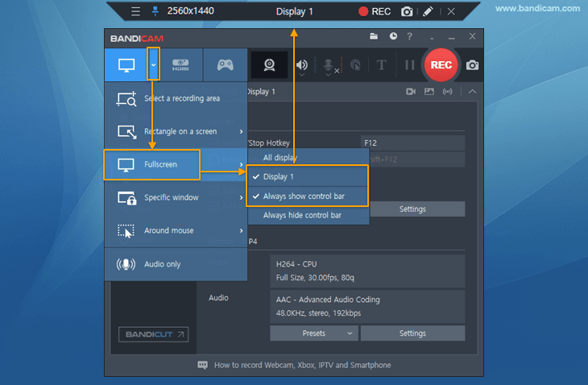This screenshot has width=588, height=385.
Task: Switch to HDMI device recording mode
Action: click(180, 65)
